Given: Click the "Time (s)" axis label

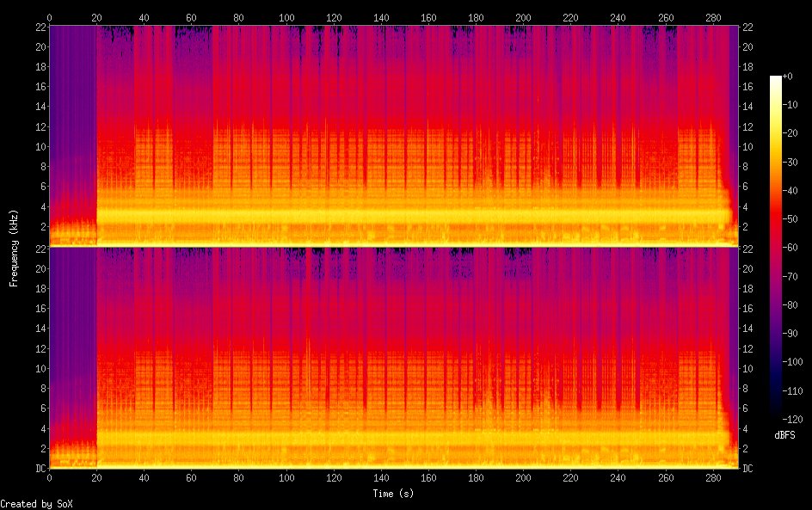Looking at the screenshot, I should (395, 494).
